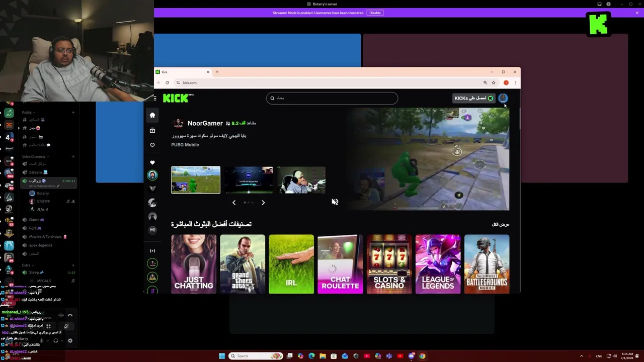Select first green-field stream thumbnail
Image resolution: width=644 pixels, height=362 pixels.
[196, 180]
